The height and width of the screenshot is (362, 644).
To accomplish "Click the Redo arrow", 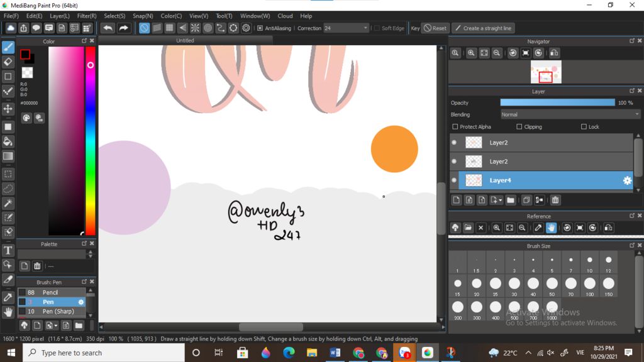I will pyautogui.click(x=123, y=28).
